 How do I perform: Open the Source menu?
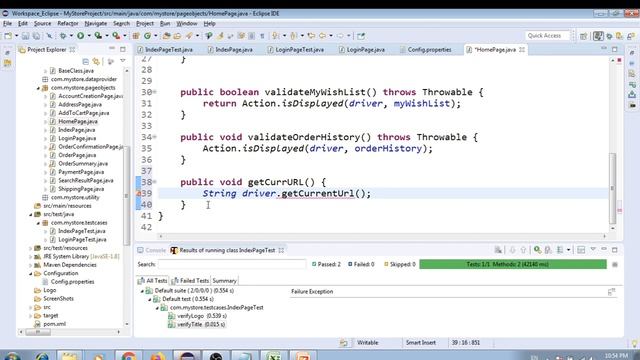coord(42,24)
